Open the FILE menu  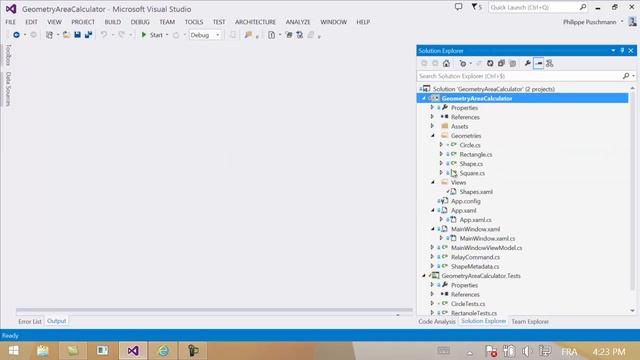pos(11,22)
